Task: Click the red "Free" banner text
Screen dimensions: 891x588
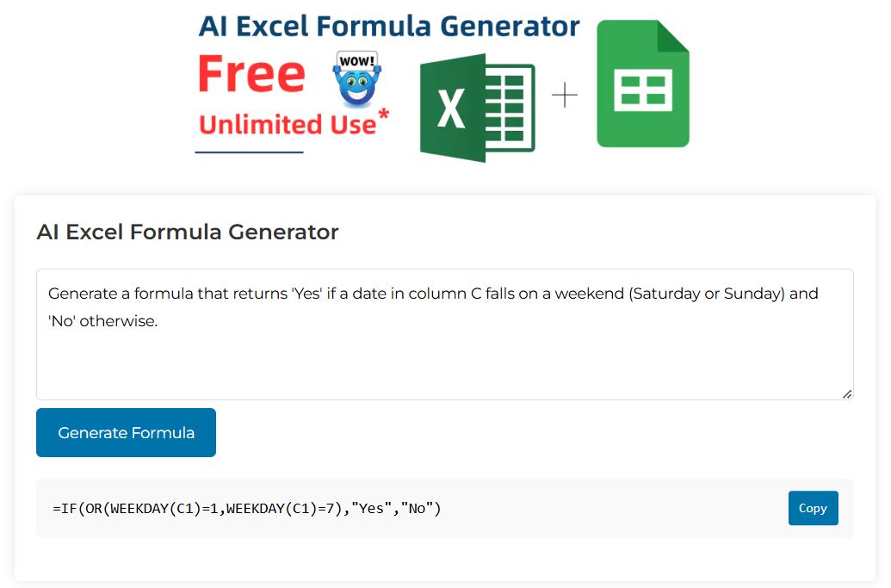Action: click(251, 75)
